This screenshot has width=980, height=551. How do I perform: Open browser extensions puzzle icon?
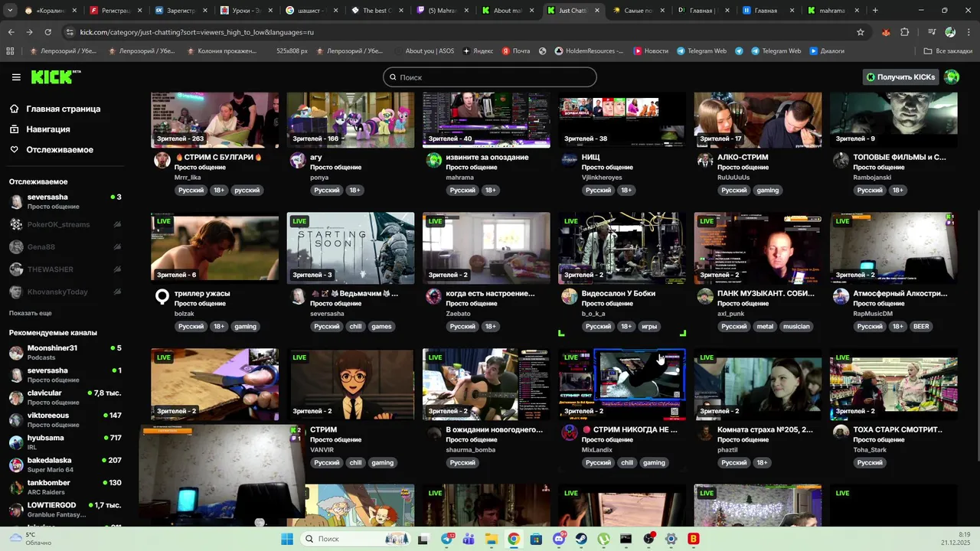pos(905,32)
